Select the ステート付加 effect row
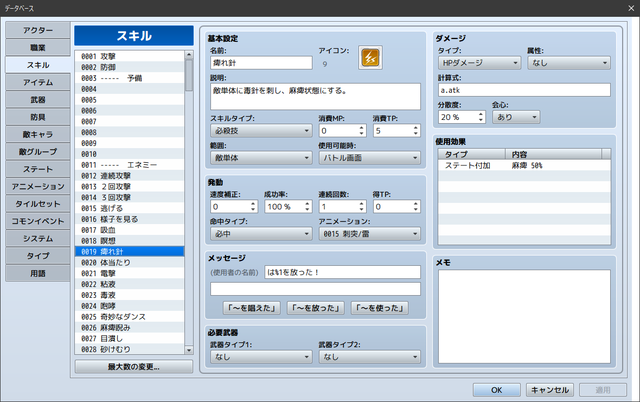The width and height of the screenshot is (640, 402). [x=524, y=165]
